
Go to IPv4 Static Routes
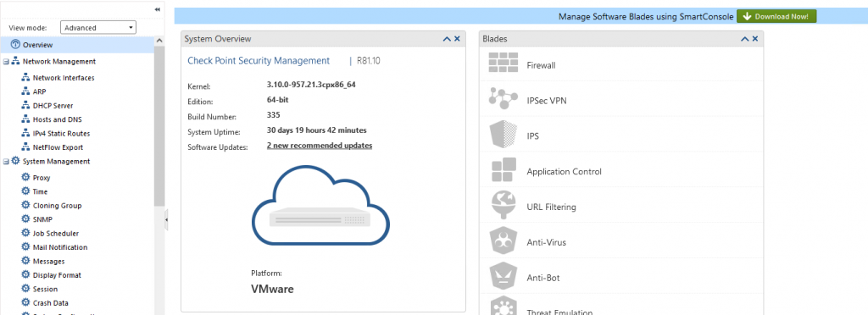click(61, 134)
